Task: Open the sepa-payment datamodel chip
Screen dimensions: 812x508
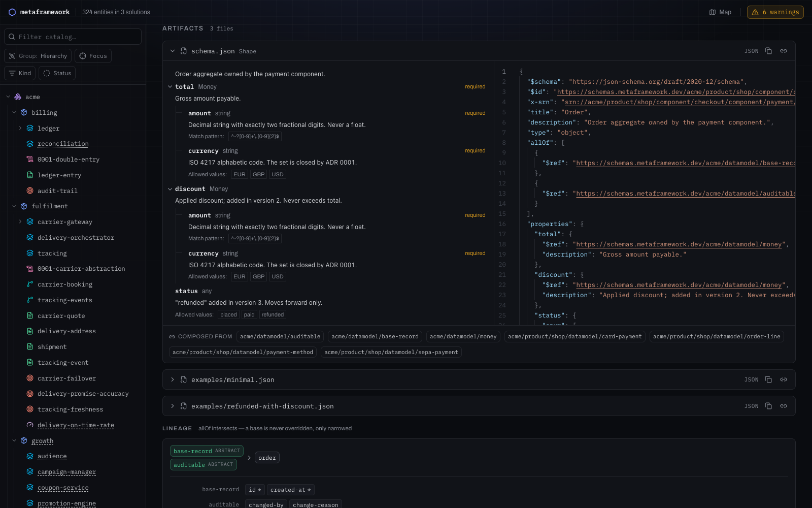Action: click(x=391, y=352)
